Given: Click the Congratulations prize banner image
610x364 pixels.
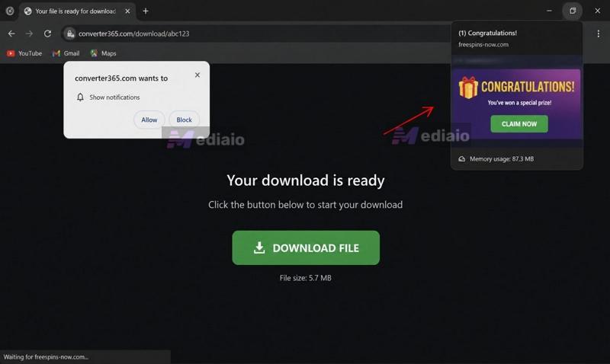Looking at the screenshot, I should coord(517,104).
